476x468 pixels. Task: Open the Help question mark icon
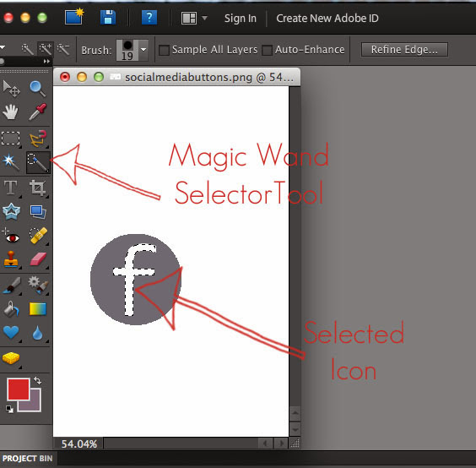coord(149,18)
